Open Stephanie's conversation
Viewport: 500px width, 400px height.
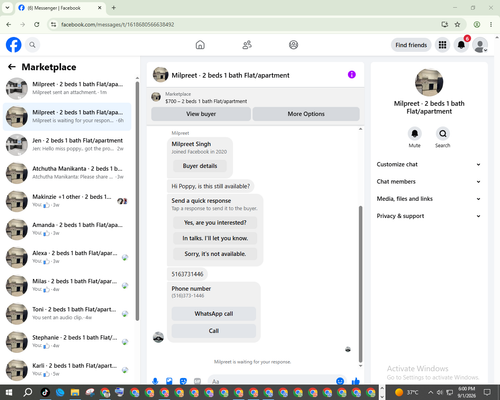coord(67,342)
